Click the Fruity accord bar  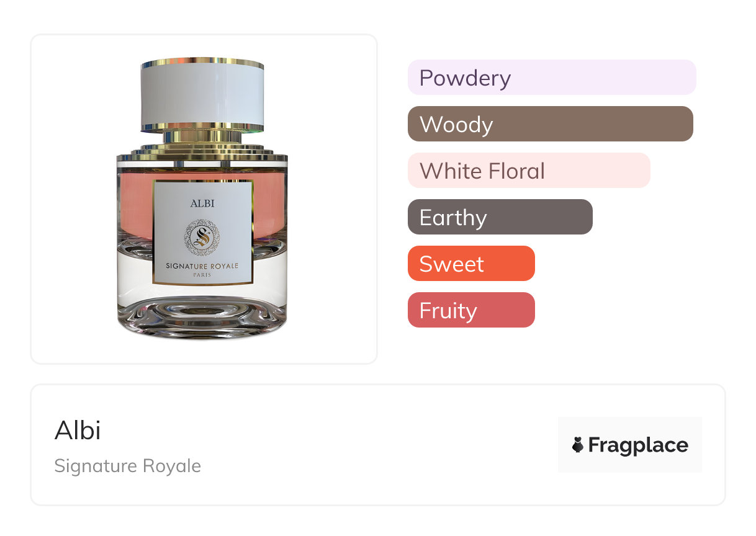471,310
